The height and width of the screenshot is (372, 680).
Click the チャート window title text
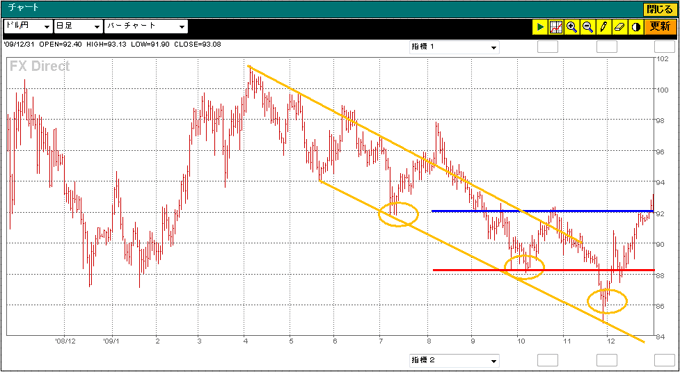[x=24, y=8]
